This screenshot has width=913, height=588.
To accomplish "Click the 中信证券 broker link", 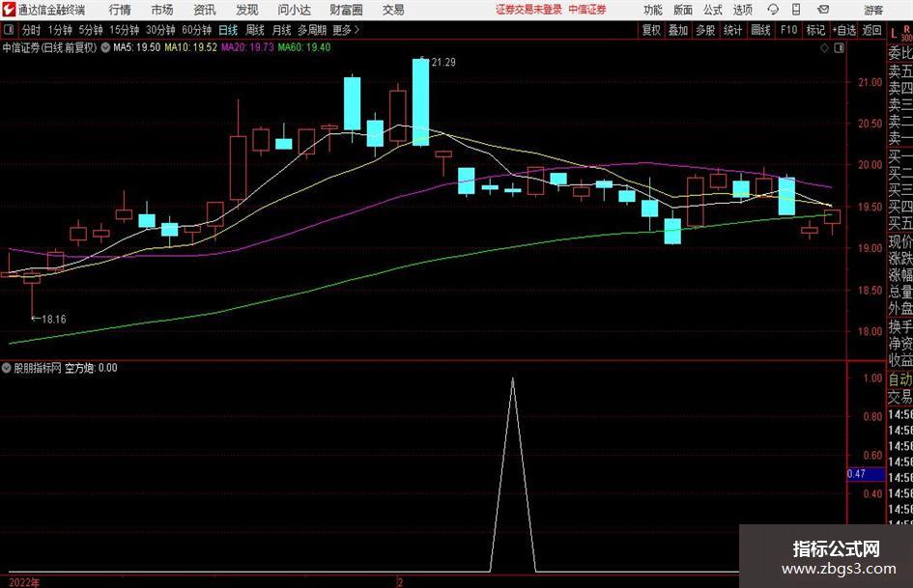I will [587, 10].
